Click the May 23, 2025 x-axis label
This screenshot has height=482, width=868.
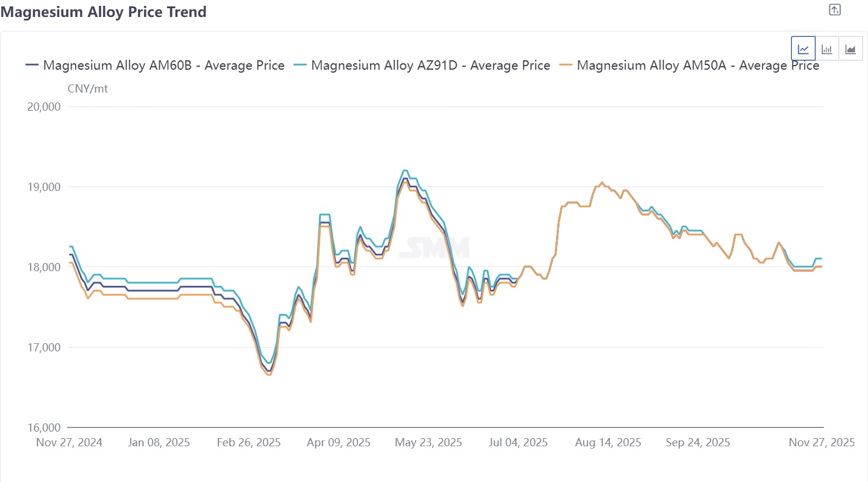(428, 442)
